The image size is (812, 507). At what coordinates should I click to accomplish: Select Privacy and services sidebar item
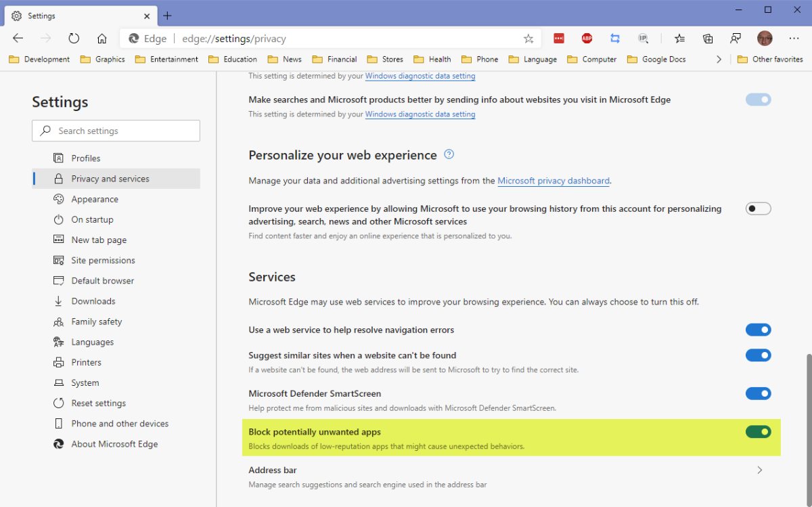116,179
